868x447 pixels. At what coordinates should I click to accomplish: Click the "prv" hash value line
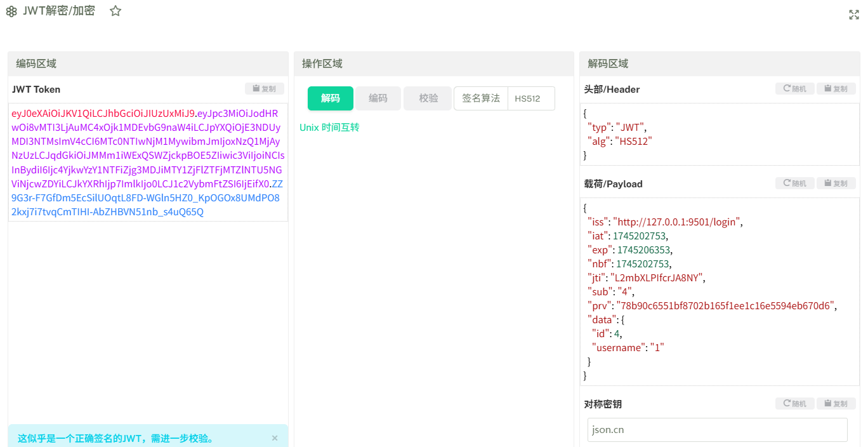pos(713,306)
